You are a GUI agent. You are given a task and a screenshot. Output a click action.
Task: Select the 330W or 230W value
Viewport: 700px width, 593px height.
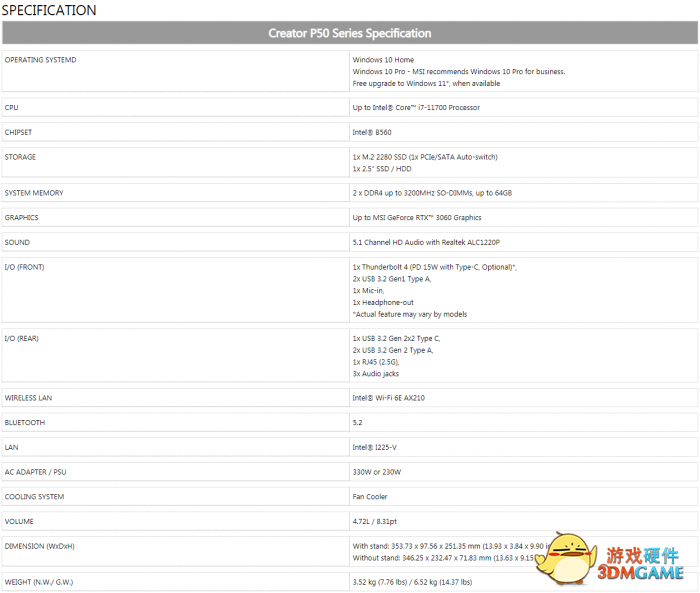[x=376, y=472]
